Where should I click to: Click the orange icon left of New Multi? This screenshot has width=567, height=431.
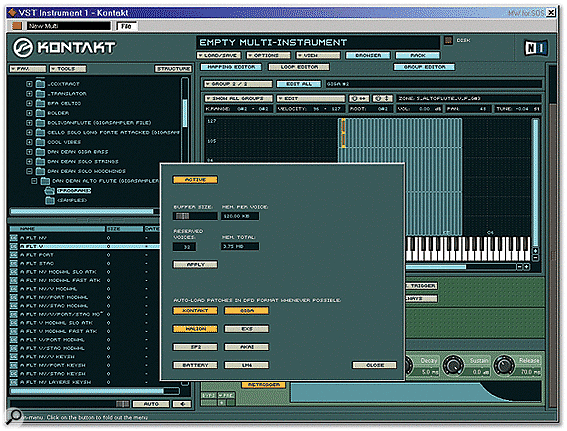17,26
